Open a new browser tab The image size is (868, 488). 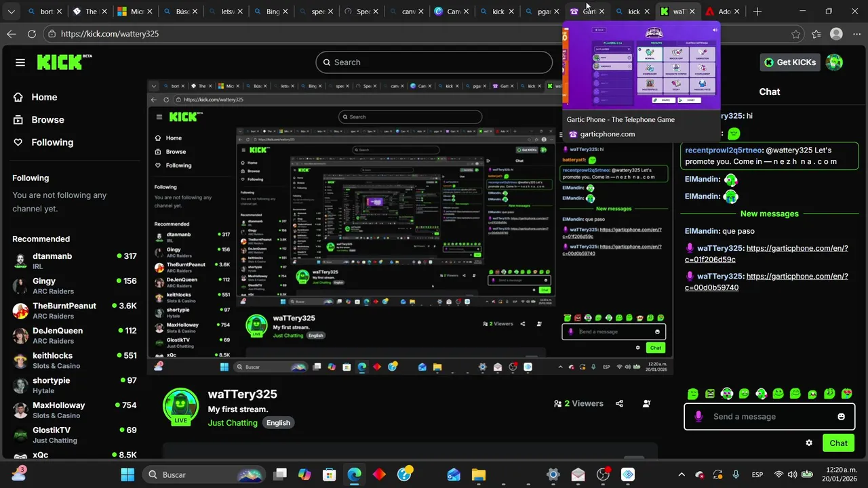[757, 12]
